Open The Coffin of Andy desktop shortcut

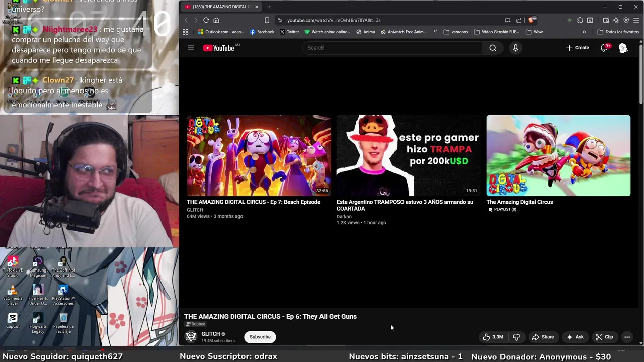click(x=63, y=266)
